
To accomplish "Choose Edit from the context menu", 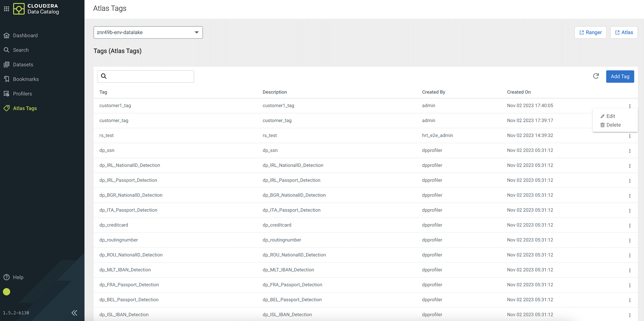I will (610, 116).
